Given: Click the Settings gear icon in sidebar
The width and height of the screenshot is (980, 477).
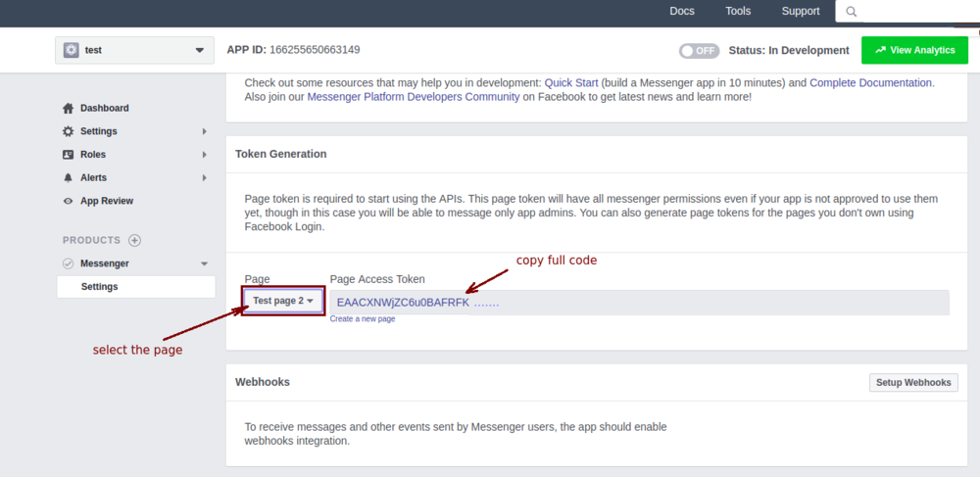Looking at the screenshot, I should (x=68, y=131).
